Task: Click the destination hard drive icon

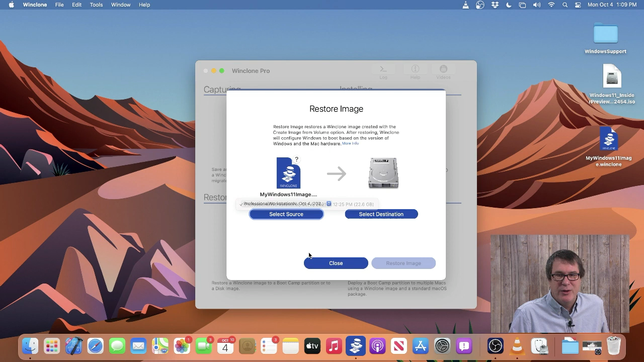Action: coord(383,173)
